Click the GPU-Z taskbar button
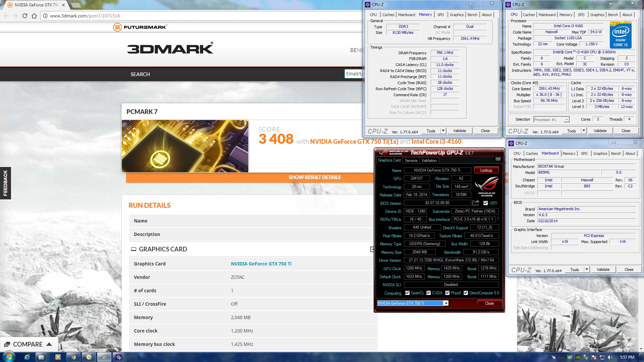 (x=104, y=357)
